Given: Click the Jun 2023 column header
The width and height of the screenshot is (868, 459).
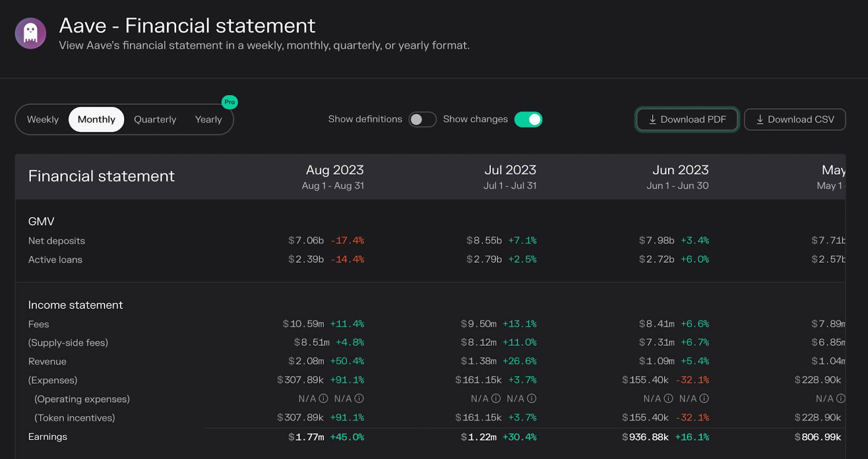Looking at the screenshot, I should (678, 177).
